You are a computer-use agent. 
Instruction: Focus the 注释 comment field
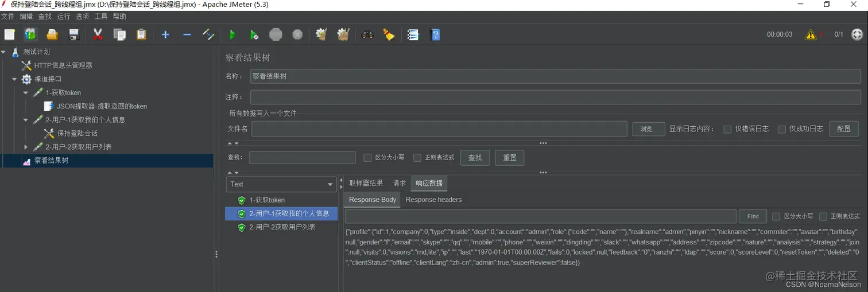pyautogui.click(x=555, y=97)
